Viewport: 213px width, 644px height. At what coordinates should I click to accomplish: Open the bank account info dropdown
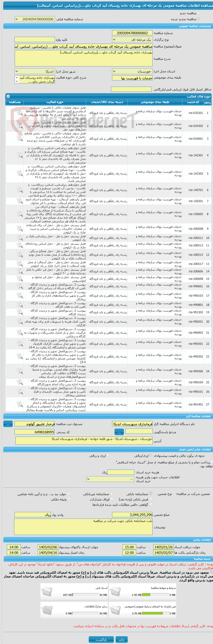[x=110, y=479]
